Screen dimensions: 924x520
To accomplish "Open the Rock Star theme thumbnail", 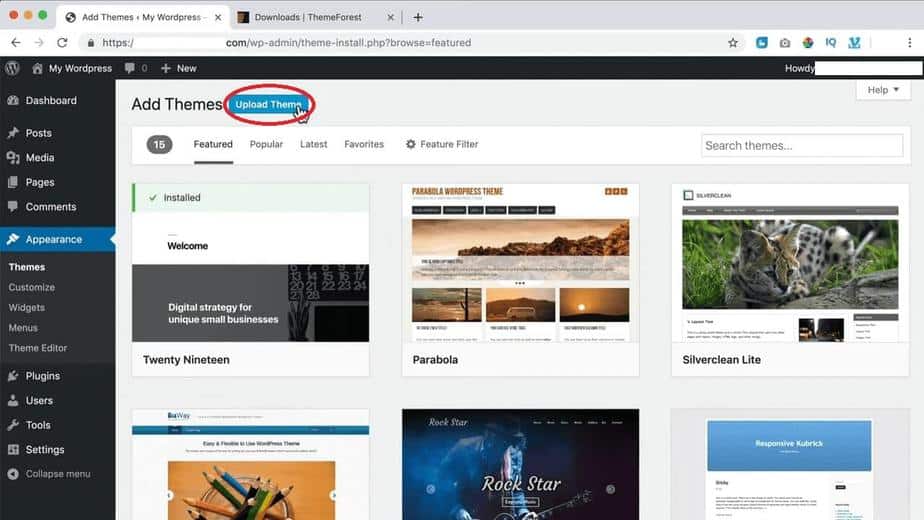I will pyautogui.click(x=520, y=465).
